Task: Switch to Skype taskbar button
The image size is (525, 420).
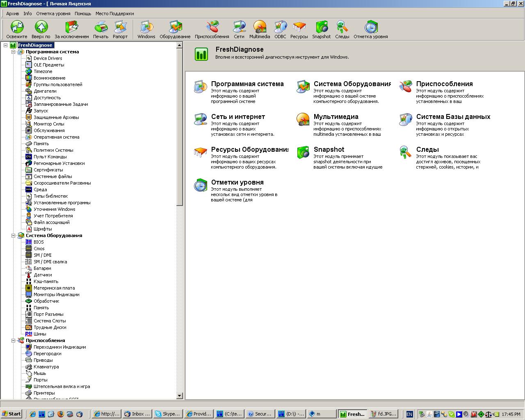Action: 167,414
